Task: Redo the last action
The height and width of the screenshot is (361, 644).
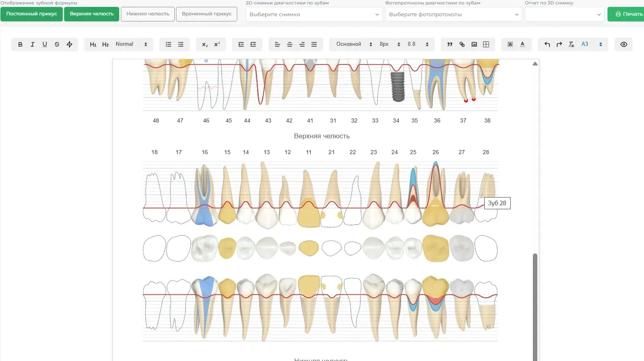Action: coord(559,44)
